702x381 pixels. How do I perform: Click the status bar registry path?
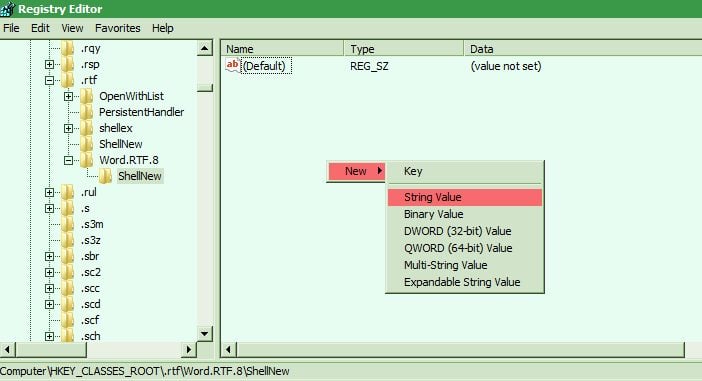click(x=145, y=371)
